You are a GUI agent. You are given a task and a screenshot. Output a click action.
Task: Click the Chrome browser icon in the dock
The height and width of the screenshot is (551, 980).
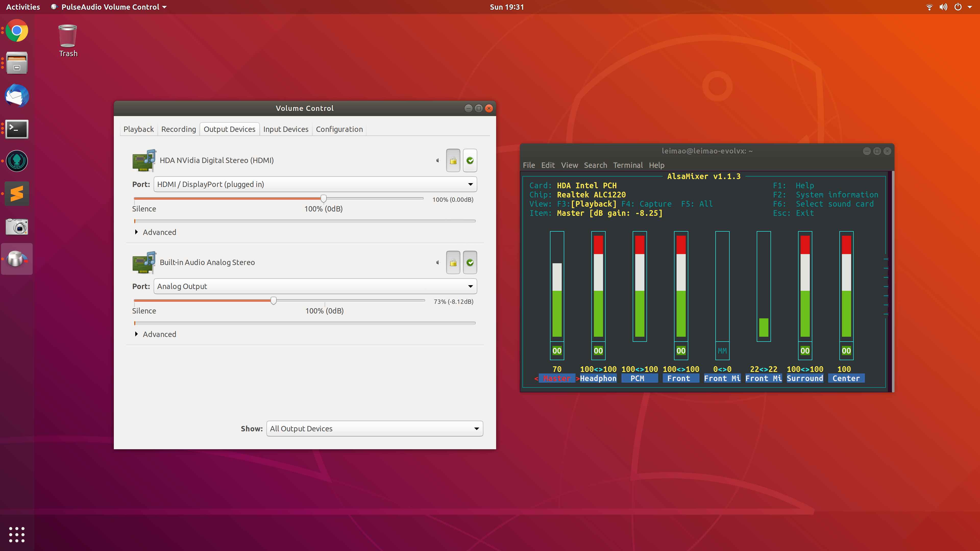(17, 30)
